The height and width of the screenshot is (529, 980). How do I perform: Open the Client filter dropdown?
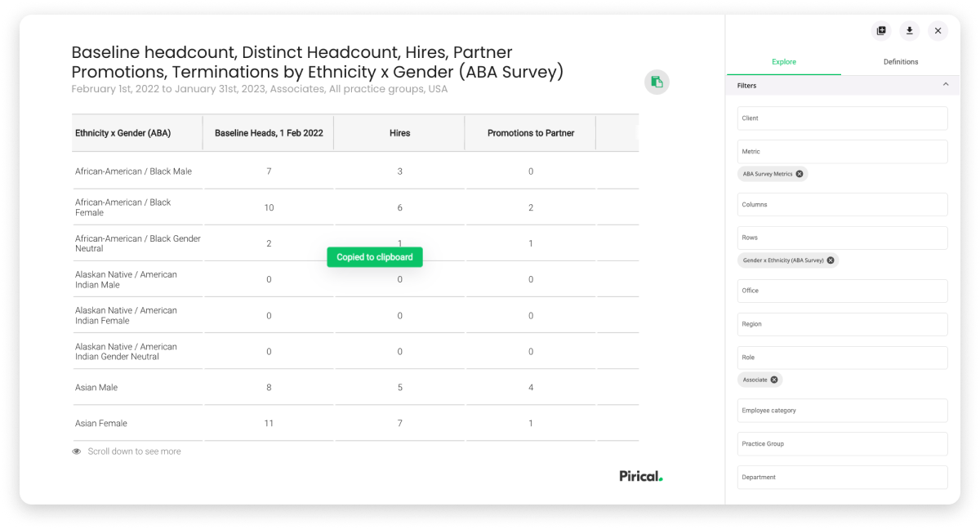tap(842, 118)
